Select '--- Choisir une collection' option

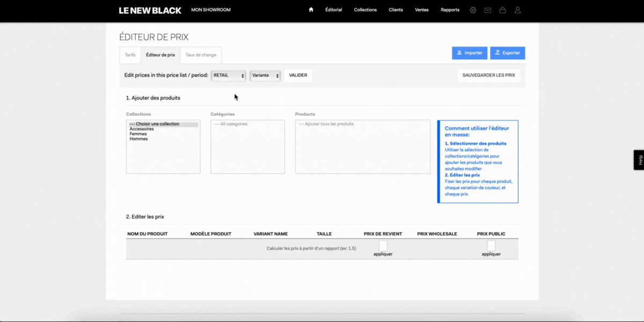(x=163, y=124)
